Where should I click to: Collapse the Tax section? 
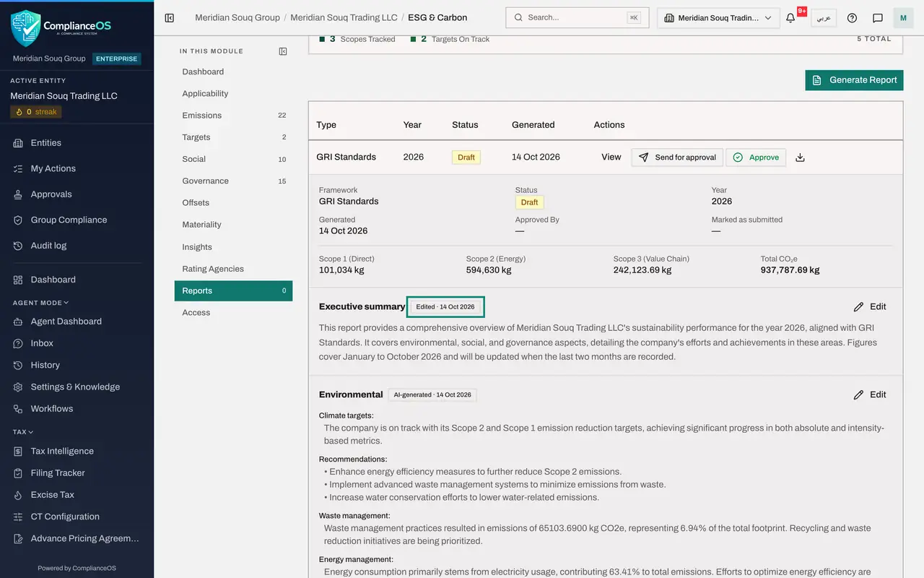23,432
